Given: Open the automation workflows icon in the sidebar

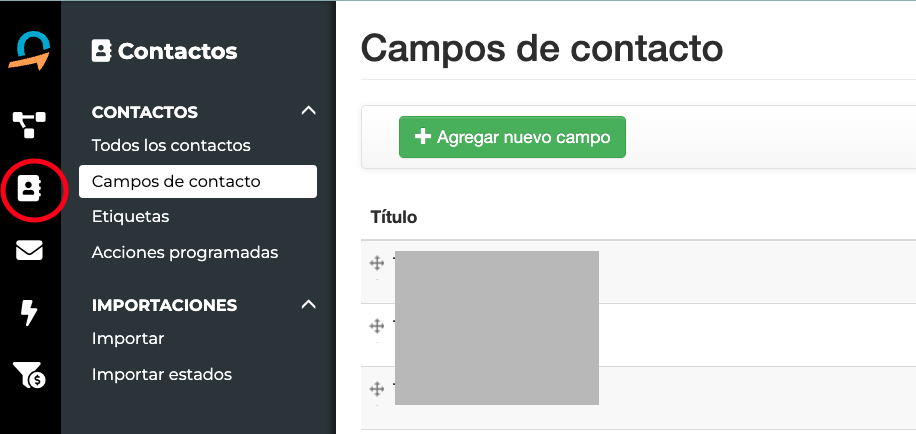Looking at the screenshot, I should click(29, 124).
